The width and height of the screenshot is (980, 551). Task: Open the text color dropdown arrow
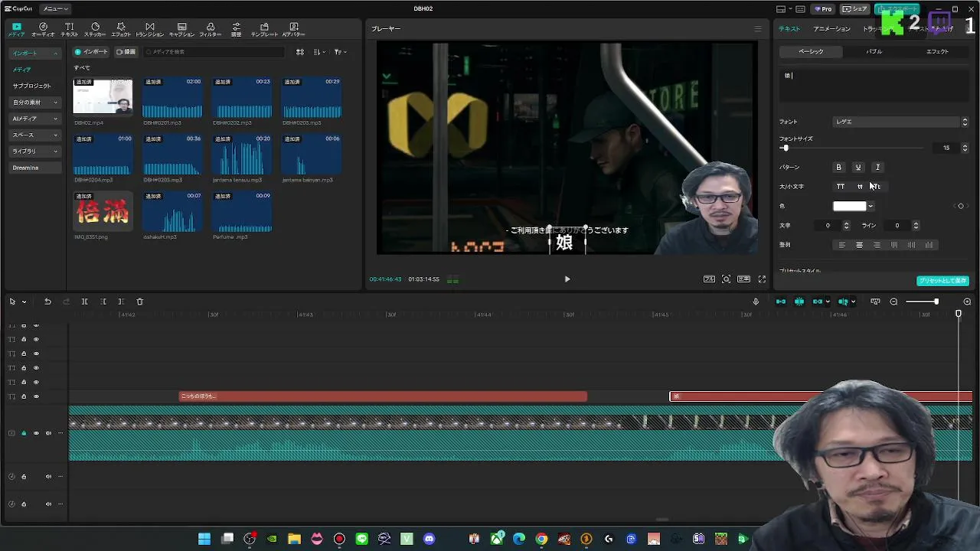[871, 206]
